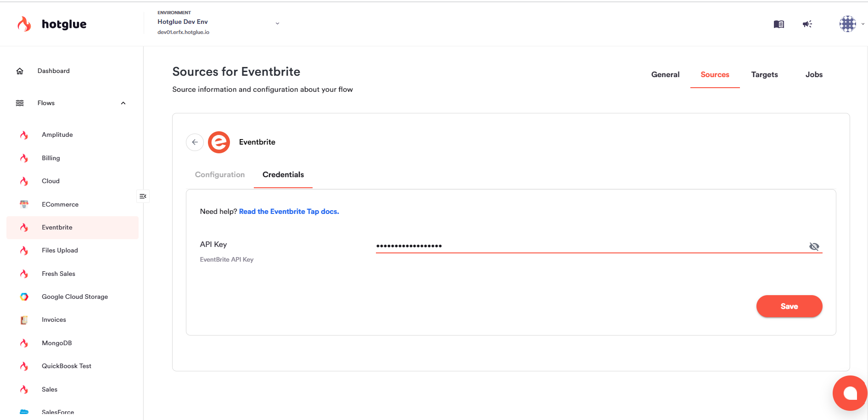Open the environment selector dropdown
868x420 pixels.
[277, 23]
